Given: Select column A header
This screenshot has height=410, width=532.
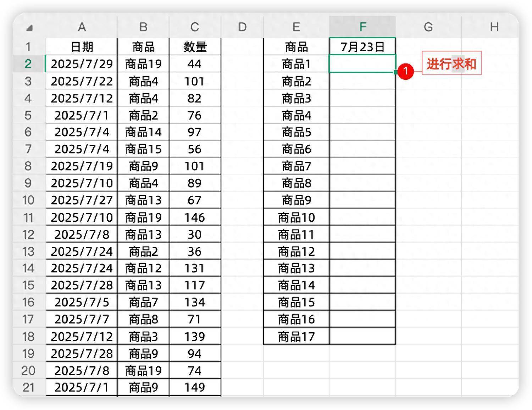Looking at the screenshot, I should coord(82,27).
